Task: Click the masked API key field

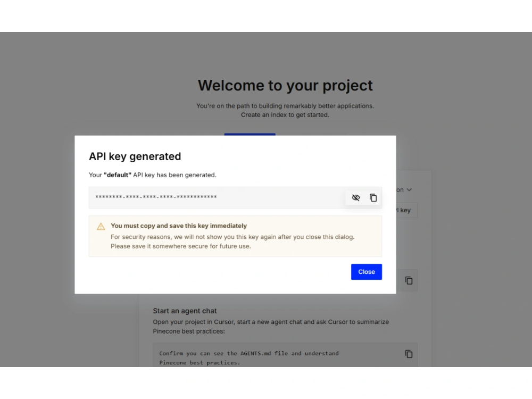Action: coord(235,197)
